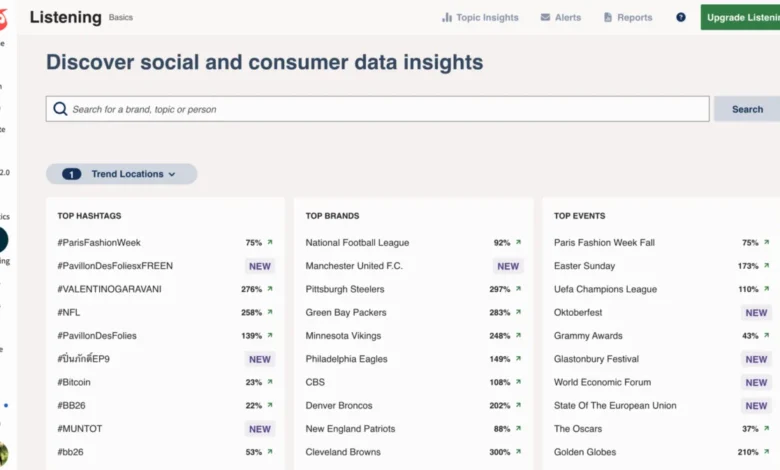Viewport: 780px width, 470px height.
Task: Click the trend arrow next to #ParisFashionWeek
Action: pyautogui.click(x=269, y=243)
